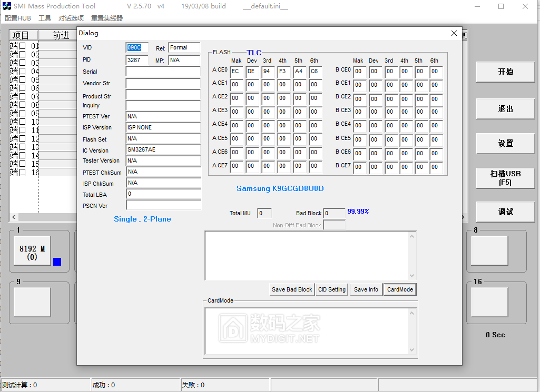Click the SMI Mass Production Tool app icon
The width and height of the screenshot is (540, 392).
pyautogui.click(x=6, y=6)
